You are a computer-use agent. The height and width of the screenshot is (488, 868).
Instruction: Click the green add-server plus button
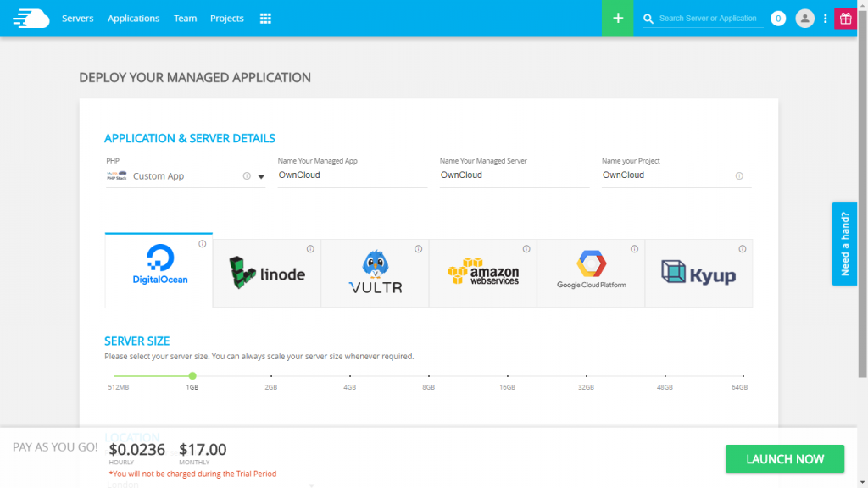pyautogui.click(x=616, y=18)
